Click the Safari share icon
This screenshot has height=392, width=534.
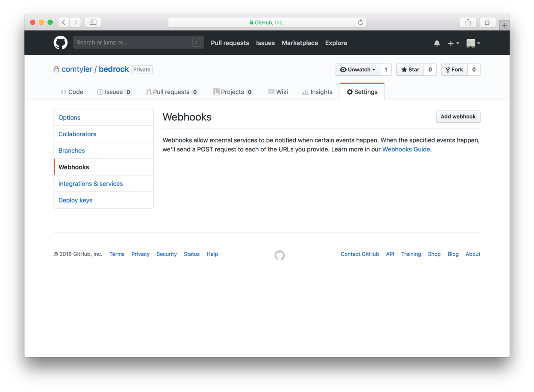tap(468, 22)
